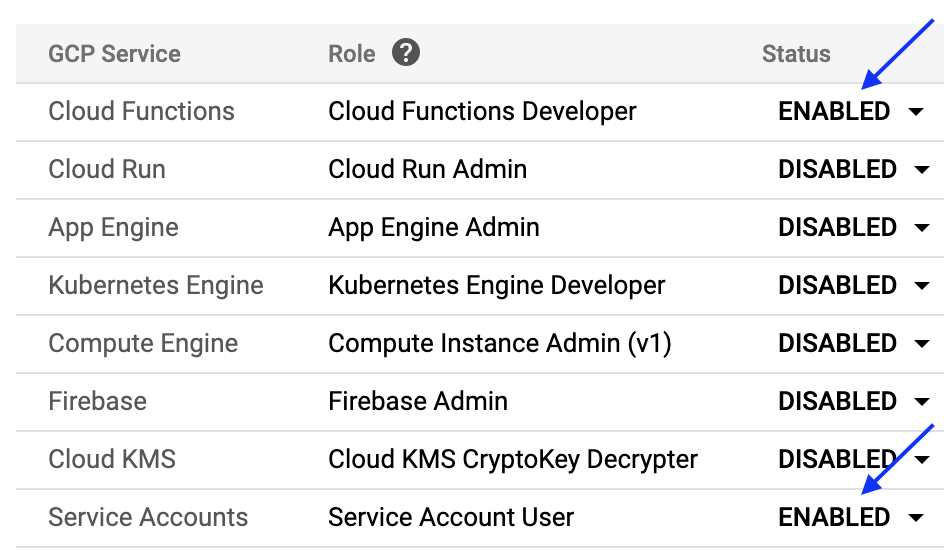Click the Status column header
The height and width of the screenshot is (554, 944).
coord(796,54)
